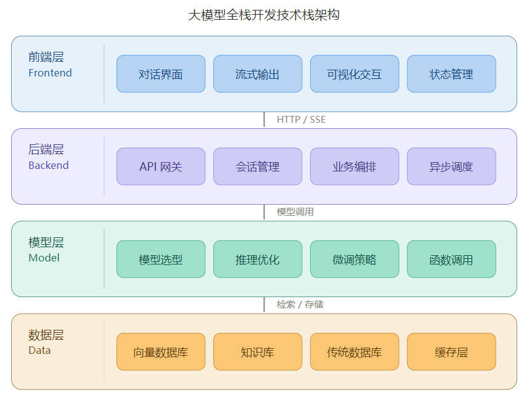Viewport: 532px width, 397px height.
Task: Select the 会话管理 box
Action: (258, 166)
